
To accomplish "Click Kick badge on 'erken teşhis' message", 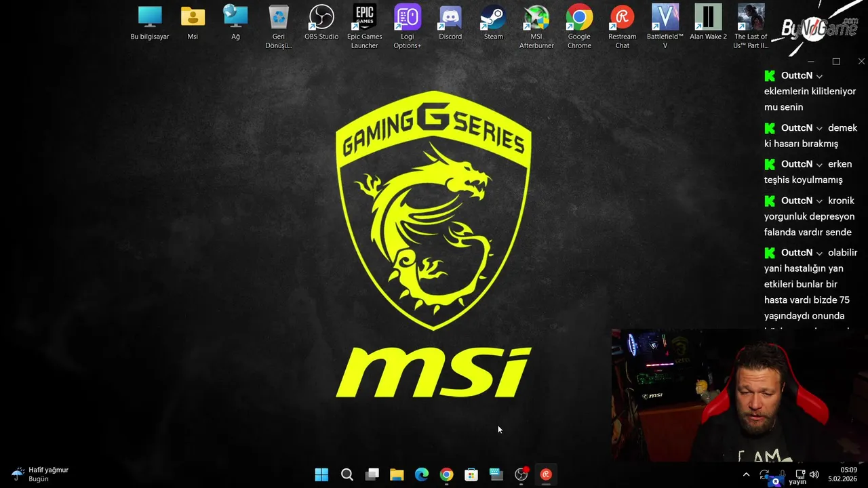I will click(x=770, y=165).
